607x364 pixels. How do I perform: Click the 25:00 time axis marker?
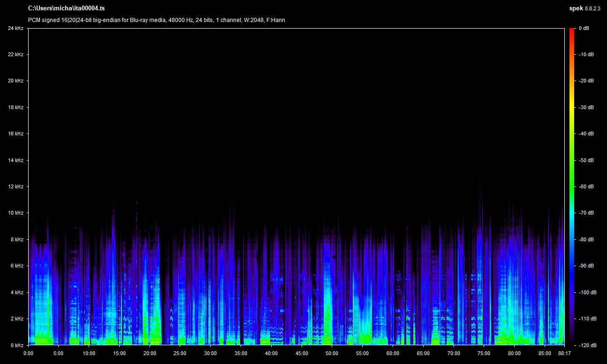click(x=180, y=353)
